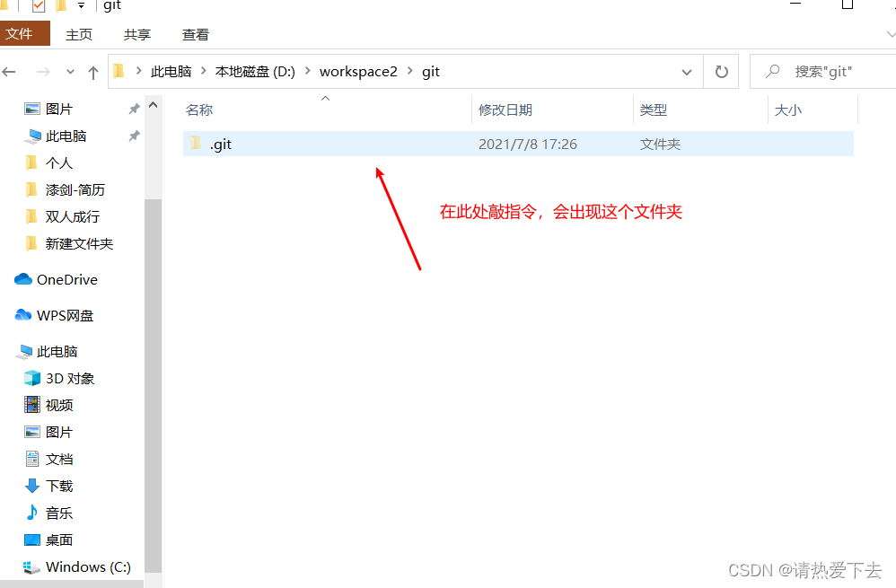Refresh the current folder
This screenshot has height=588, width=896.
point(721,72)
